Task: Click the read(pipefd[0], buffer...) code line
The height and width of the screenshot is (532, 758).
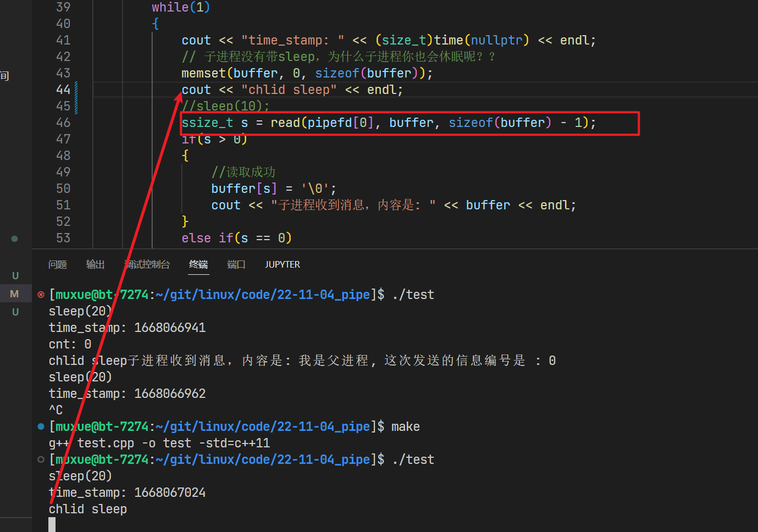Action: [x=389, y=123]
